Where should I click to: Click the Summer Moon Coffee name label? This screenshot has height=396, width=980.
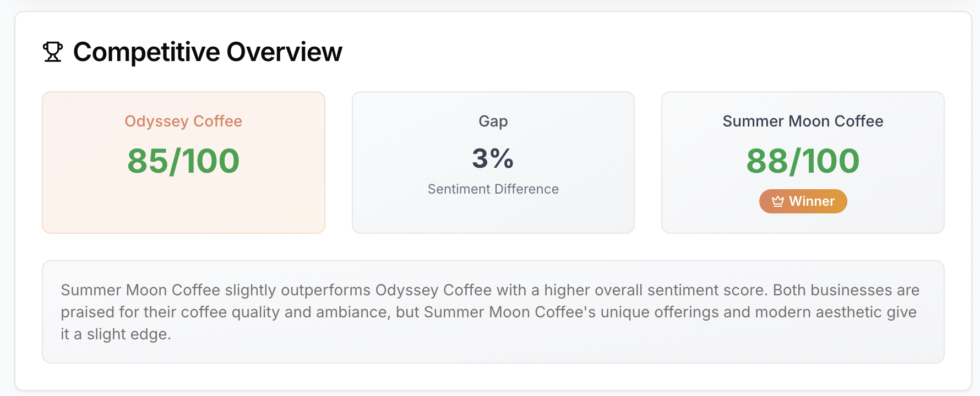point(803,121)
